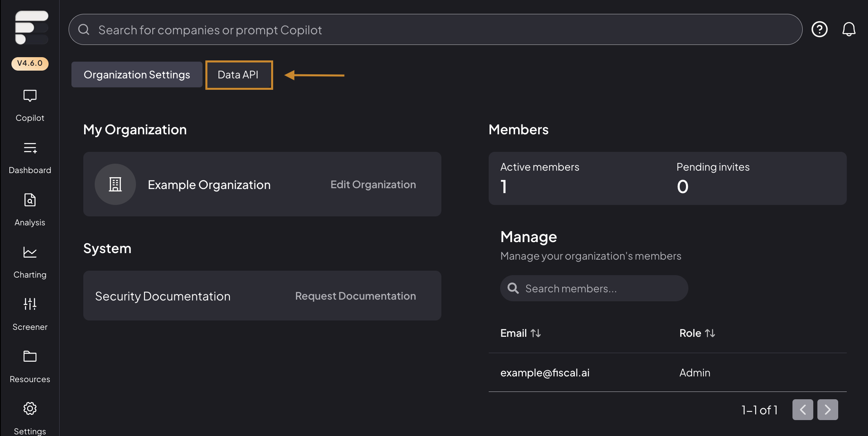868x436 pixels.
Task: Open the Resources folder icon
Action: [30, 356]
